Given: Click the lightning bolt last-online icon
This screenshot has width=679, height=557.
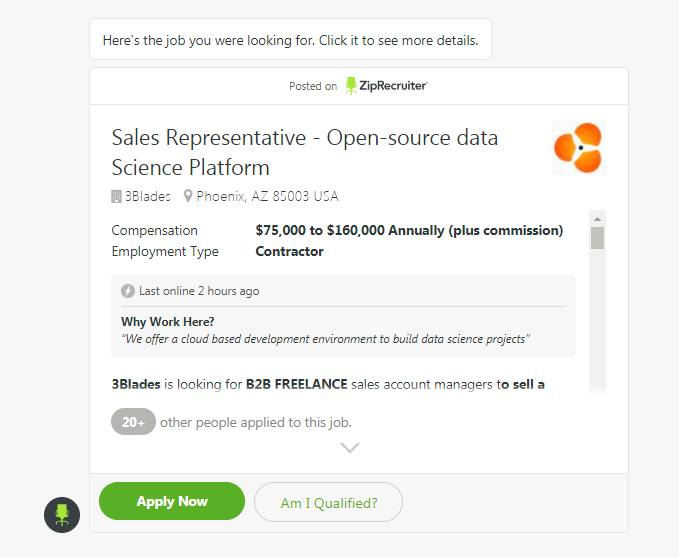Looking at the screenshot, I should coord(128,291).
